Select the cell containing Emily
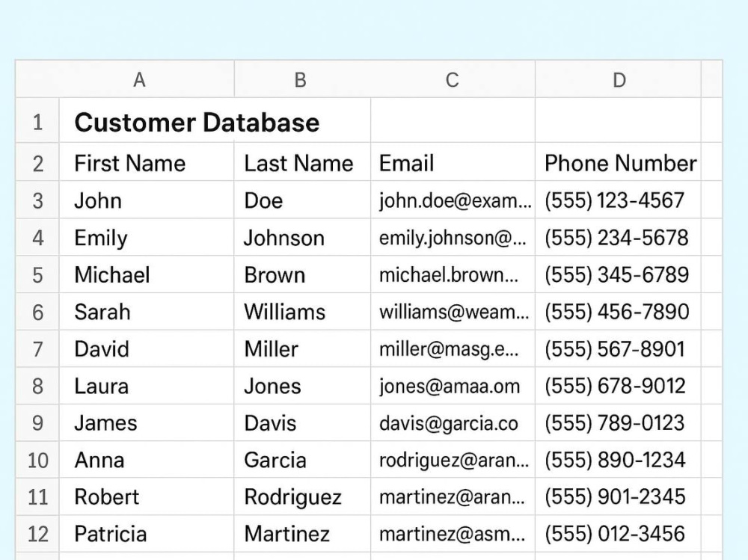The width and height of the screenshot is (748, 560). coord(147,237)
